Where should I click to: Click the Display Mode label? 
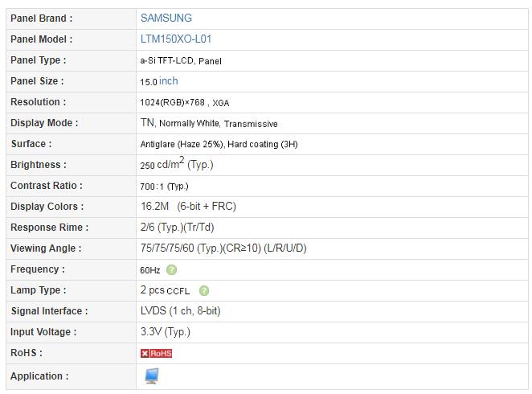click(44, 123)
